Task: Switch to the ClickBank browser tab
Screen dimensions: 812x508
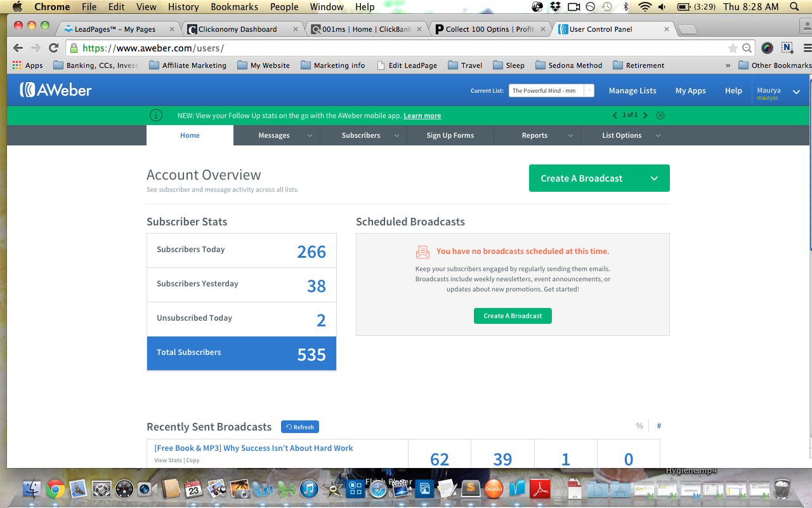Action: pyautogui.click(x=366, y=29)
